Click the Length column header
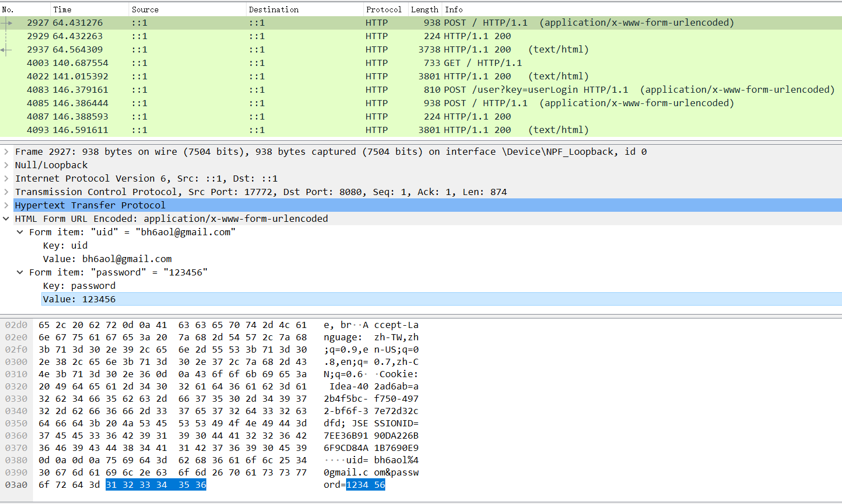 (x=424, y=9)
